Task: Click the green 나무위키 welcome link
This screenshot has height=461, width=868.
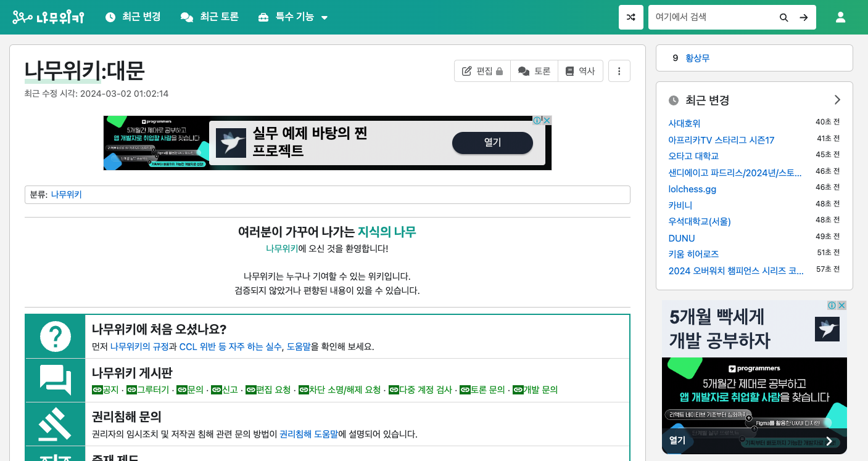Action: (282, 248)
